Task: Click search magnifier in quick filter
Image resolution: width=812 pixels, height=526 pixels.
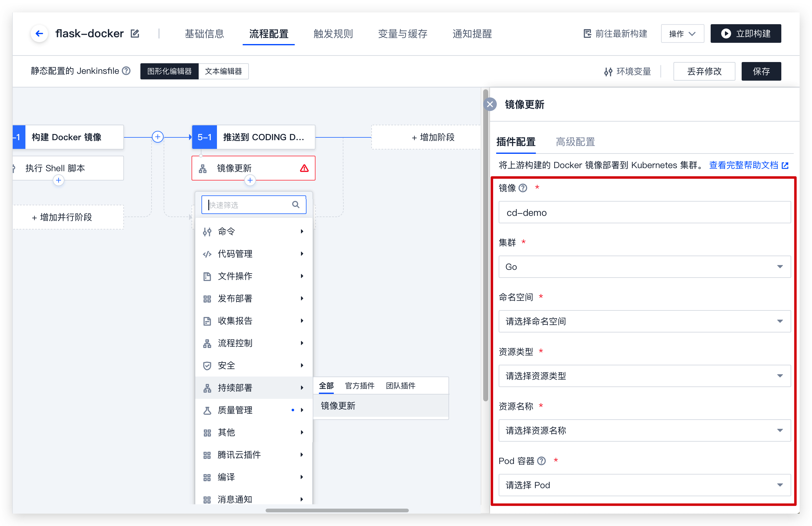Action: 295,204
